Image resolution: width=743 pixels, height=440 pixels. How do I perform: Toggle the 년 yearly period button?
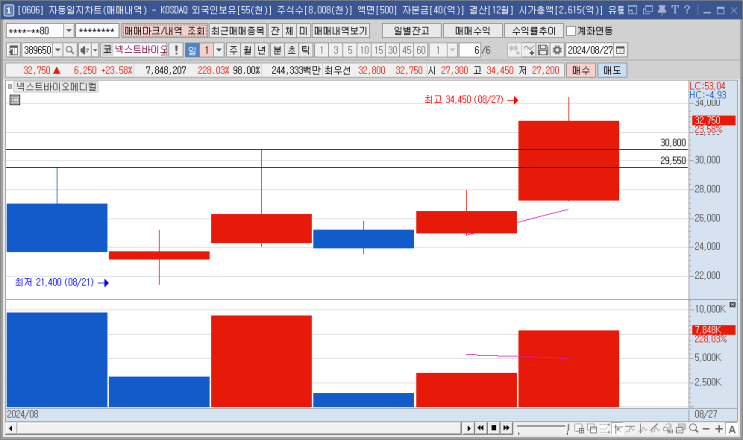point(262,50)
